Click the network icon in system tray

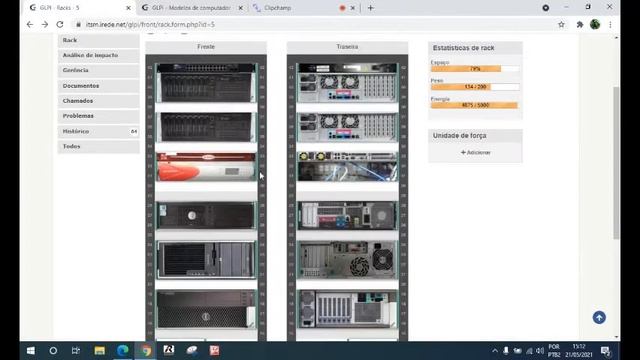(529, 351)
